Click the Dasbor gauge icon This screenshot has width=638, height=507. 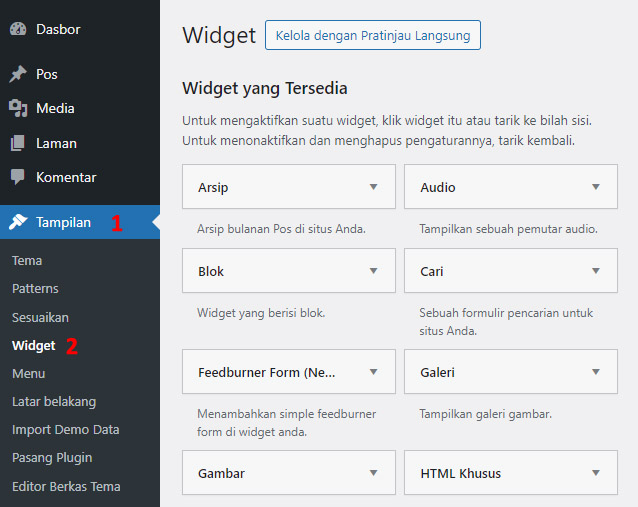[x=18, y=29]
